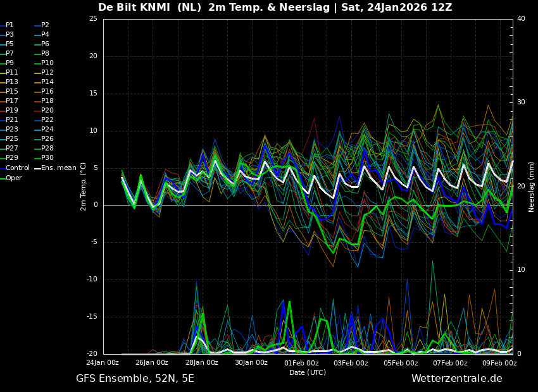Click the 2m Temp. (°C) axis title
Viewport: 538px width, 392px height.
pos(84,187)
